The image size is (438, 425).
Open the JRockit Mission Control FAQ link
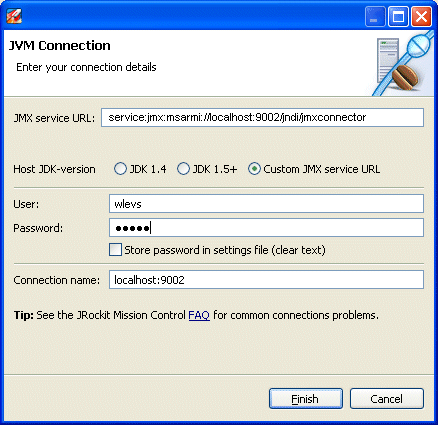[x=199, y=315]
